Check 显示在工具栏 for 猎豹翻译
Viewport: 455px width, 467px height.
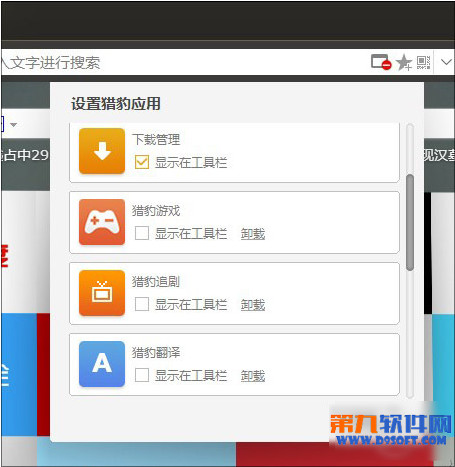pyautogui.click(x=142, y=375)
